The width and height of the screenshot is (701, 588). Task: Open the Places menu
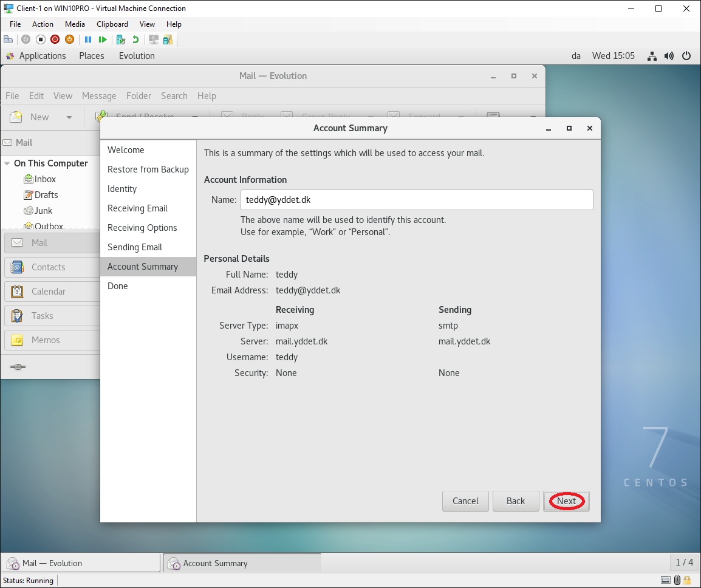pos(92,56)
